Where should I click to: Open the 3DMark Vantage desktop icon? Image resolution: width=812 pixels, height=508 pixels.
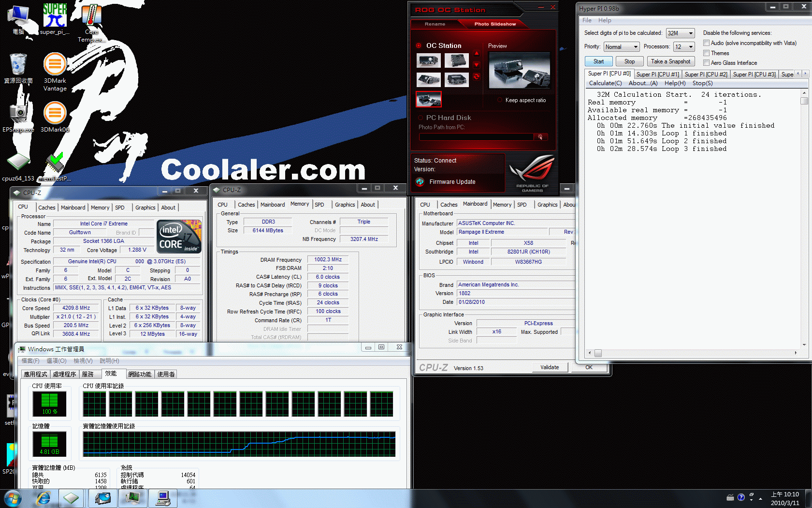(55, 72)
